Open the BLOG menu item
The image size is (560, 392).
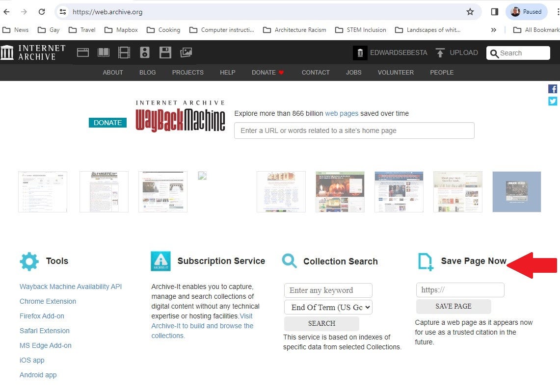pyautogui.click(x=148, y=73)
